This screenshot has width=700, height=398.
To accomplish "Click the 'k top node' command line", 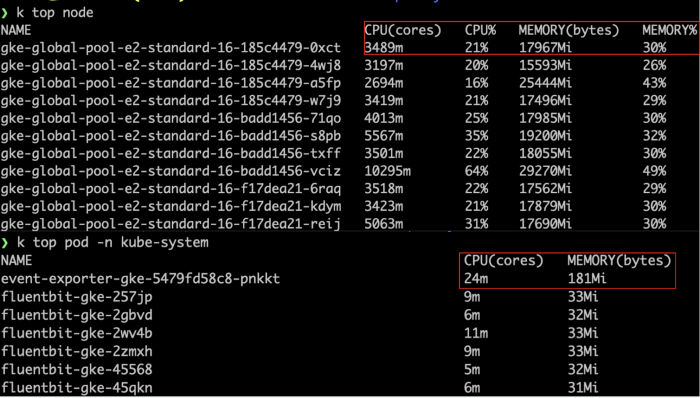I will (55, 12).
